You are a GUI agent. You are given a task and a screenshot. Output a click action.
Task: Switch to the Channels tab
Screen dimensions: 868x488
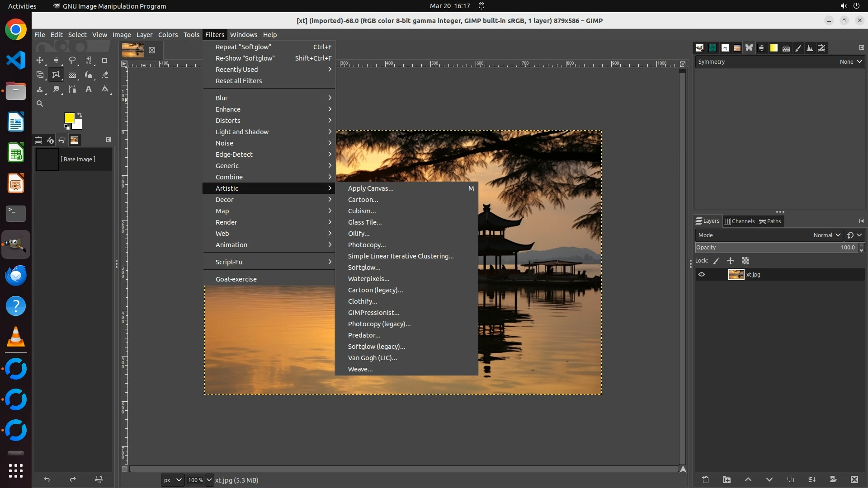[x=740, y=221]
